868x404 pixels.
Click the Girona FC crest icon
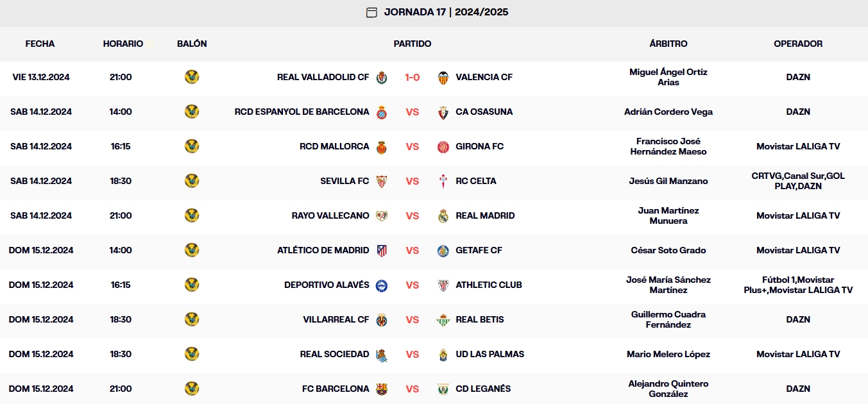(x=443, y=147)
